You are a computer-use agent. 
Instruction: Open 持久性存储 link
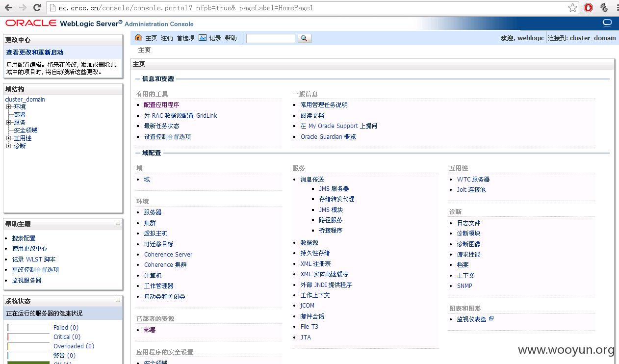315,253
